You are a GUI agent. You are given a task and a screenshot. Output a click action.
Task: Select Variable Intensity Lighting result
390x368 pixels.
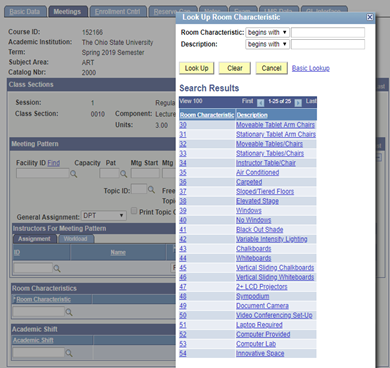[x=272, y=239]
